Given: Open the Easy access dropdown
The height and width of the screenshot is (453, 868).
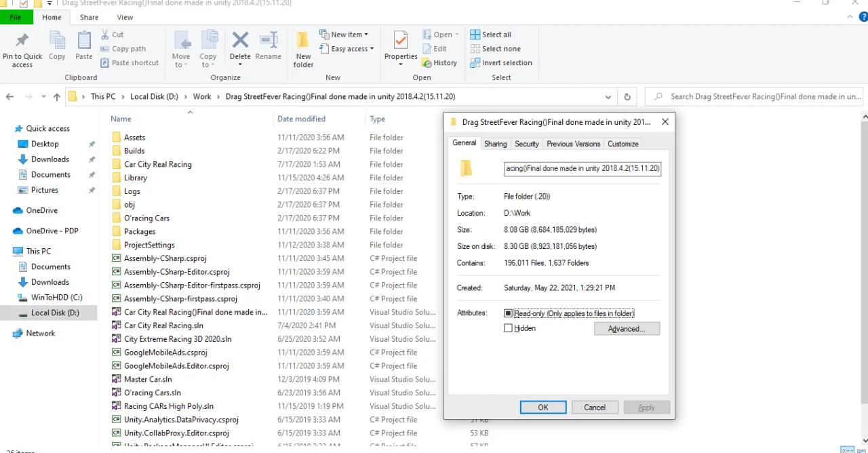Looking at the screenshot, I should pos(372,49).
